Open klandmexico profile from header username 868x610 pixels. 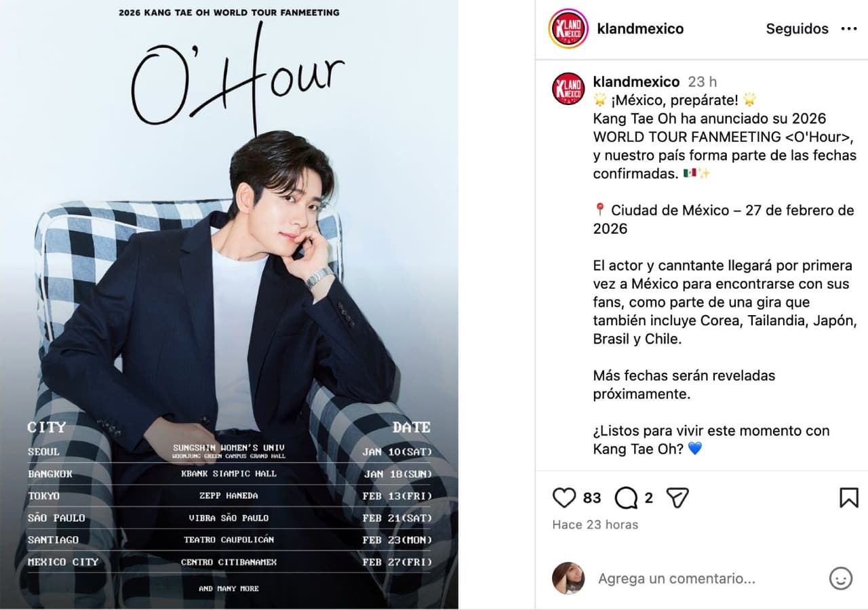(x=640, y=28)
